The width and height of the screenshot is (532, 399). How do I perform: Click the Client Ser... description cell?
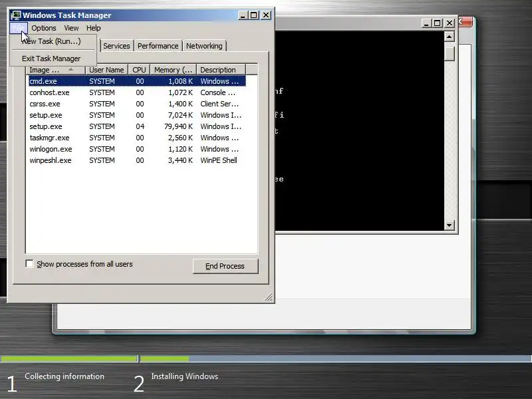(219, 104)
